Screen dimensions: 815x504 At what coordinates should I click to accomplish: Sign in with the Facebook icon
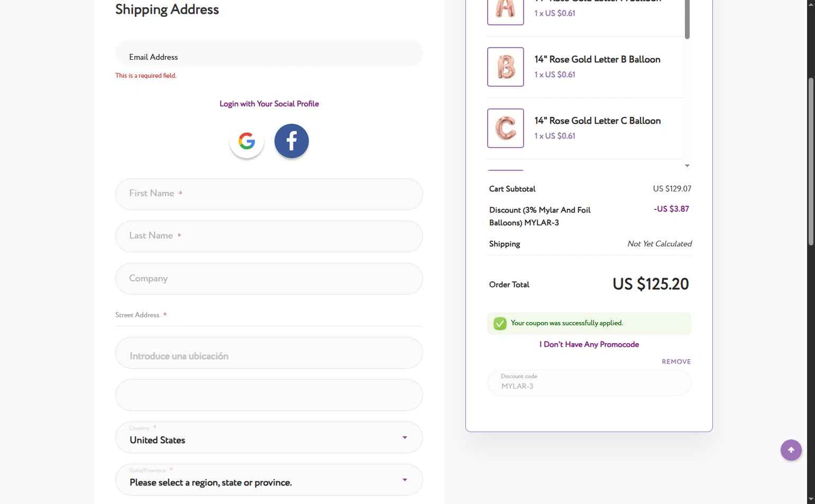tap(291, 141)
